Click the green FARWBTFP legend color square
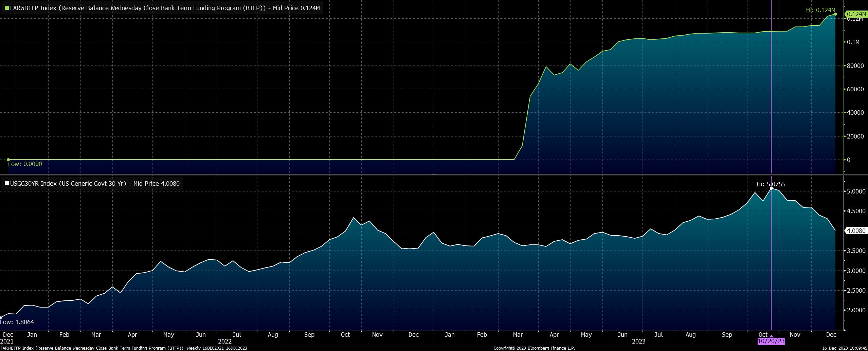 (6, 8)
